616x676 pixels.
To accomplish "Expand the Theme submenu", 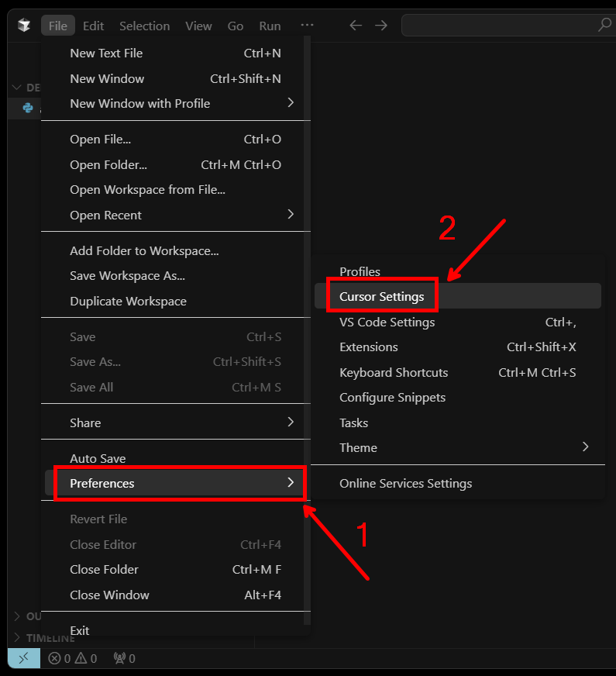I will [457, 447].
